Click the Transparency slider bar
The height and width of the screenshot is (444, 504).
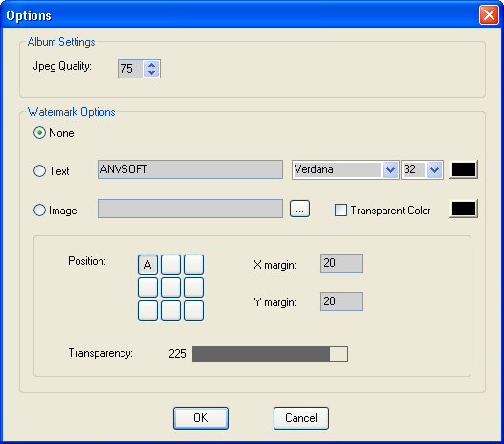pyautogui.click(x=270, y=354)
